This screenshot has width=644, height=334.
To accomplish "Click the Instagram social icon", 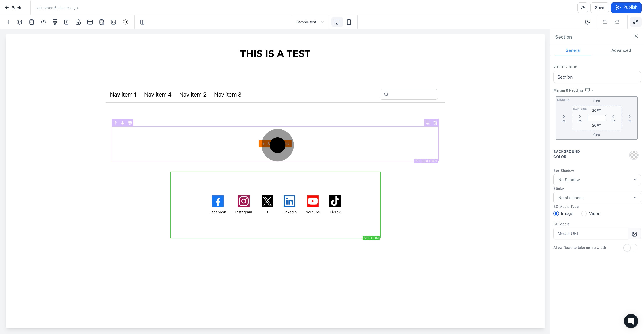I will [244, 201].
